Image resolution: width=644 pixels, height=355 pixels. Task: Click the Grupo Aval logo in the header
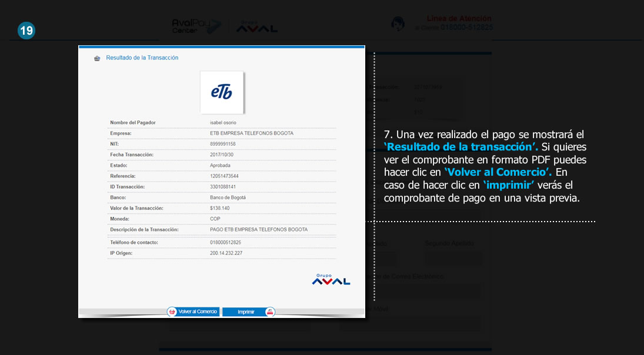(256, 26)
